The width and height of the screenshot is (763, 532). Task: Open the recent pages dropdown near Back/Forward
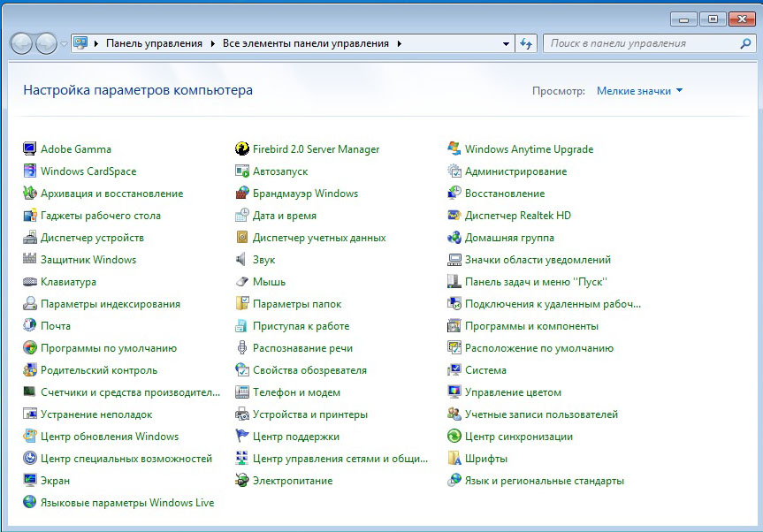pos(64,44)
